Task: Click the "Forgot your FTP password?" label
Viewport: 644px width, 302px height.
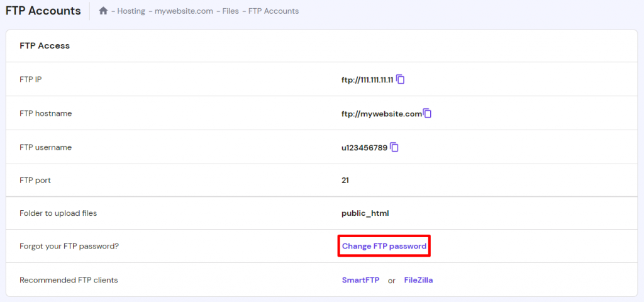Action: 69,246
